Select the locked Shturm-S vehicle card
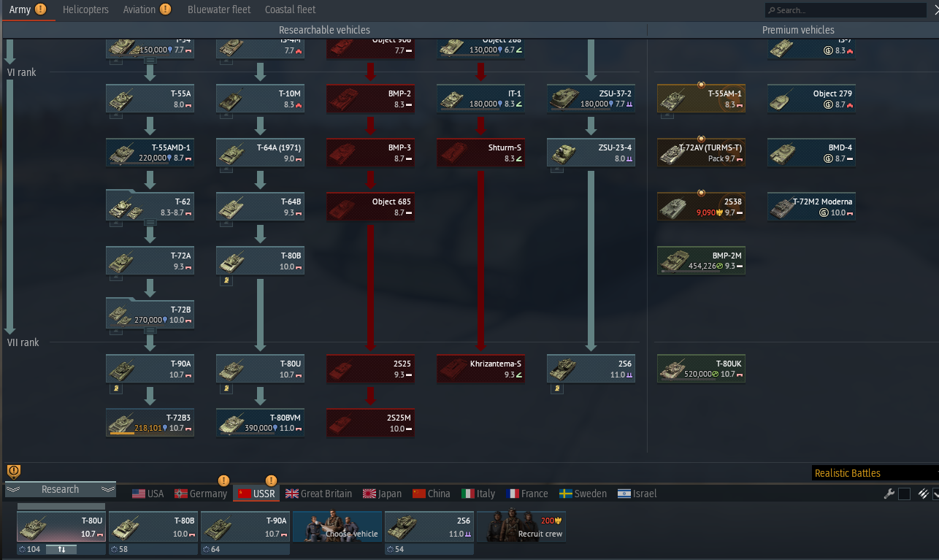 481,153
